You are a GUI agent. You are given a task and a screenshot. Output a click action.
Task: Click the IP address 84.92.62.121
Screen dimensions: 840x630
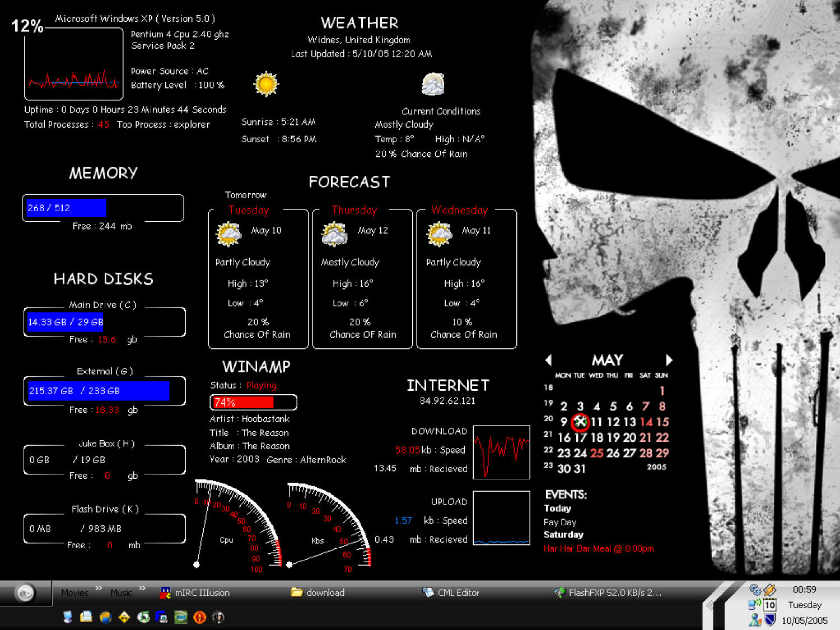(447, 401)
